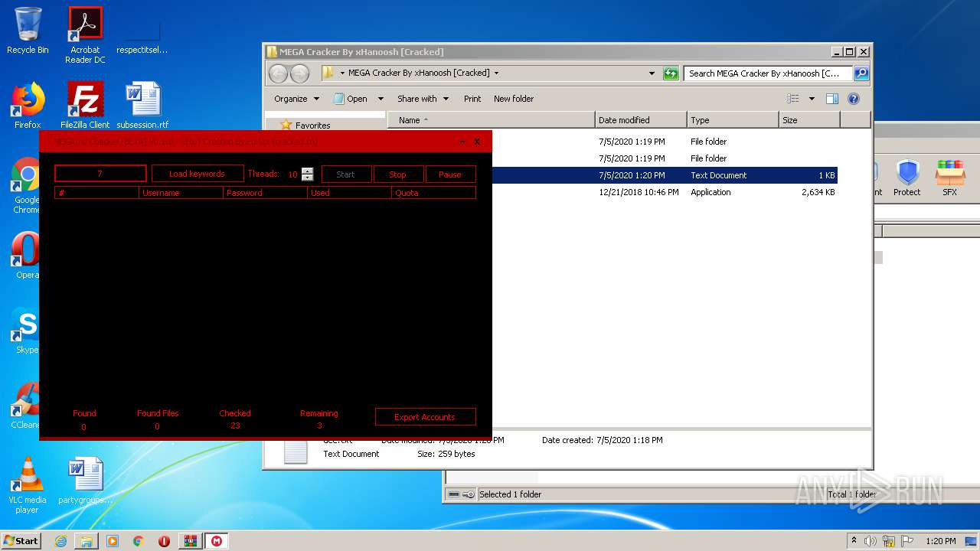The height and width of the screenshot is (551, 980).
Task: Open Share with dropdown menu
Action: 423,99
